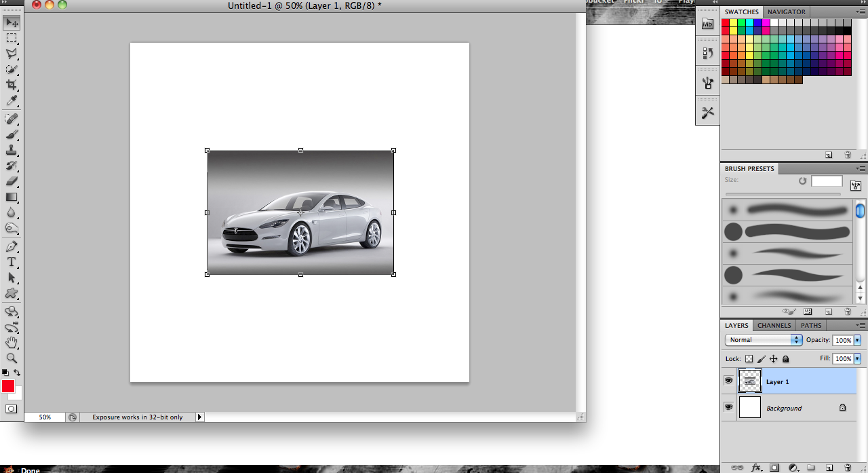Hide the Background layer eye
The width and height of the screenshot is (868, 473).
pyautogui.click(x=728, y=407)
